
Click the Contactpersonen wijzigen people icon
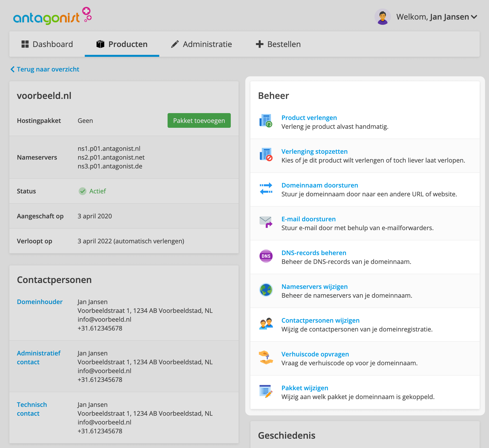(266, 324)
